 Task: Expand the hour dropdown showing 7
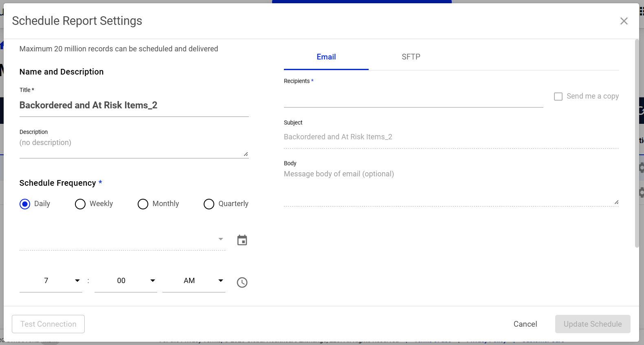(51, 281)
